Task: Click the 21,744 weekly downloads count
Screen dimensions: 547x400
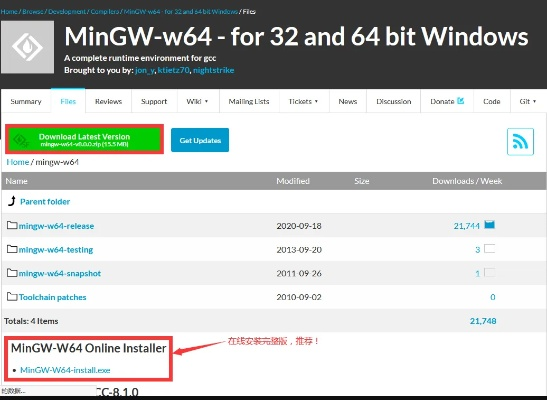Action: 467,226
